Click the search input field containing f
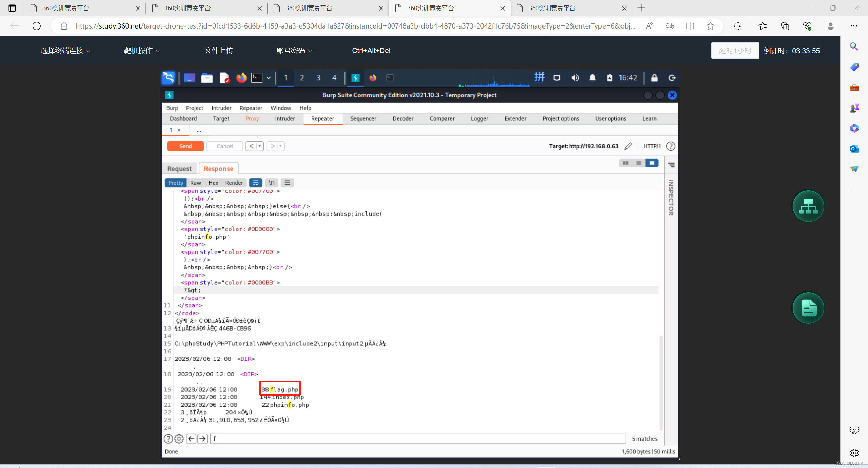This screenshot has width=868, height=468. pos(418,439)
